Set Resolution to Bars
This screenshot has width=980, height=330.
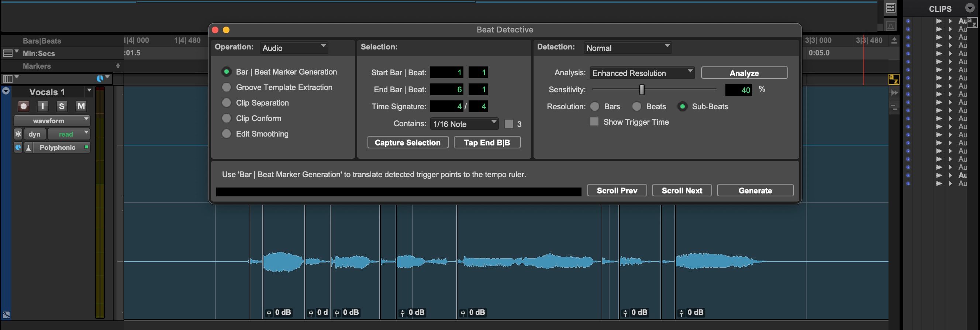pyautogui.click(x=595, y=107)
